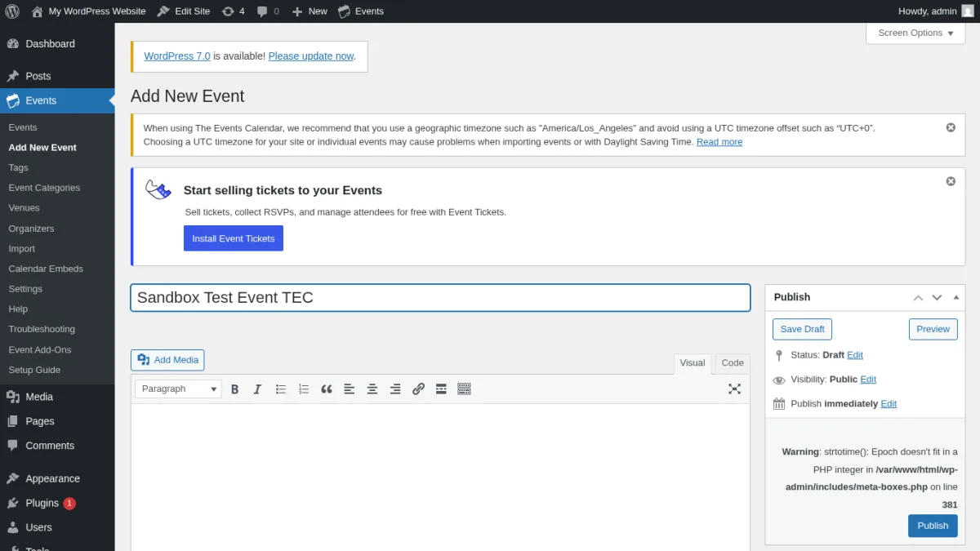The height and width of the screenshot is (551, 980).
Task: Toggle the toolbar kitchen sink
Action: coord(464,389)
